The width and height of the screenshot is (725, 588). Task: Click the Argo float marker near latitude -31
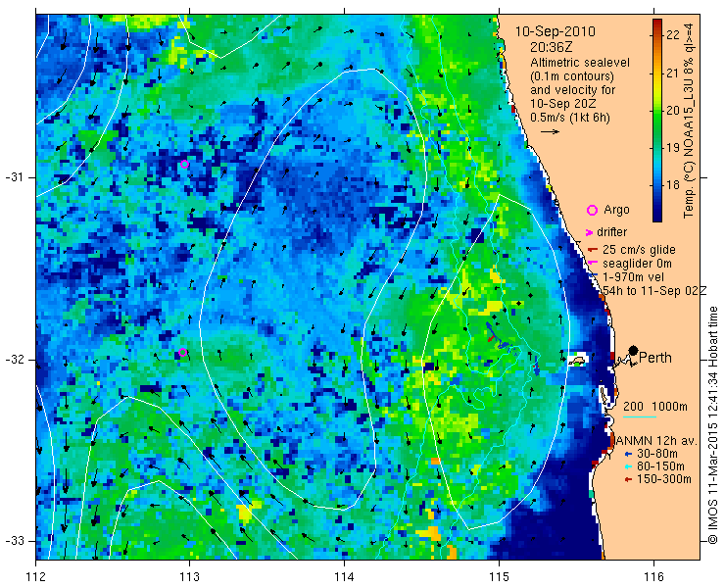pyautogui.click(x=184, y=164)
